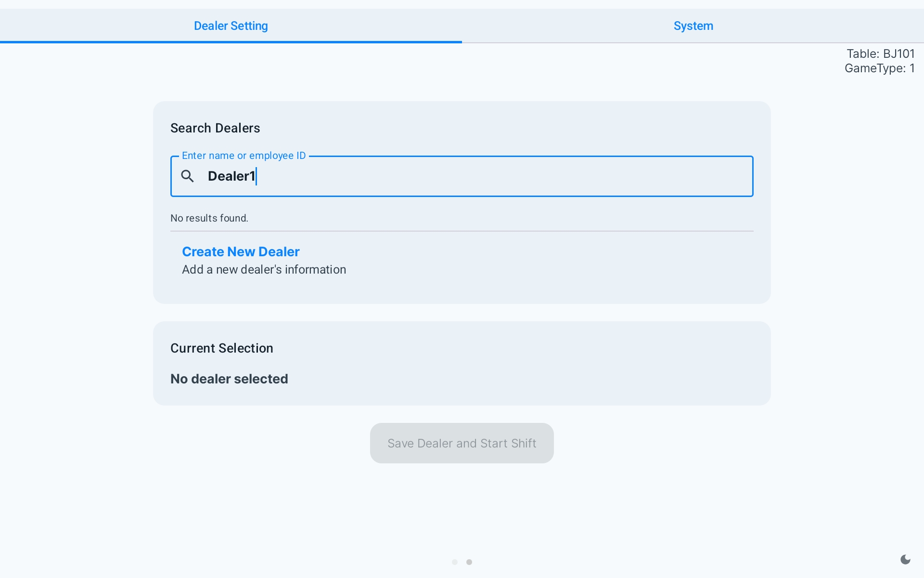Select the first page indicator dot
The height and width of the screenshot is (578, 924).
(455, 562)
